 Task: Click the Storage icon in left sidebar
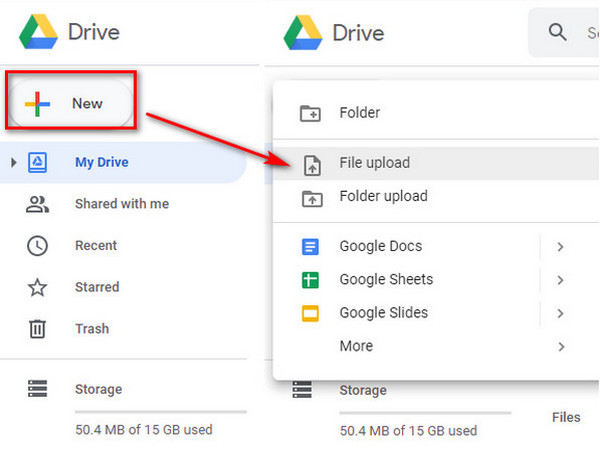click(38, 389)
